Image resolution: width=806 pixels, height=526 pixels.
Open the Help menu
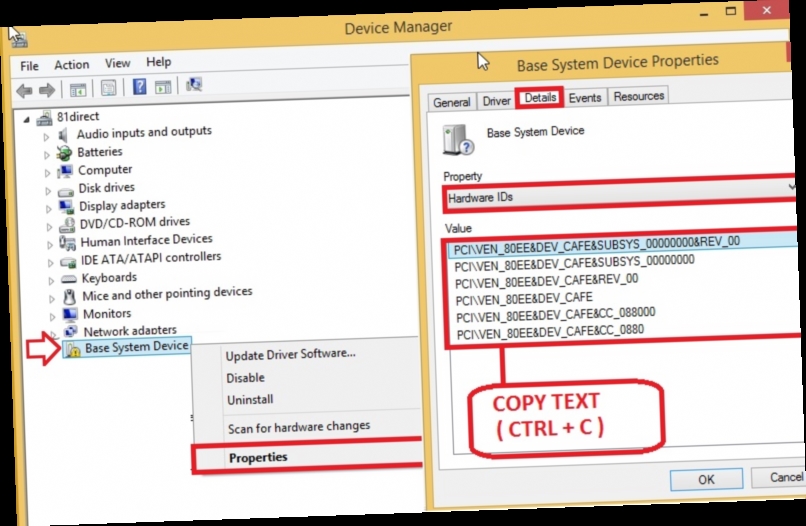point(158,62)
